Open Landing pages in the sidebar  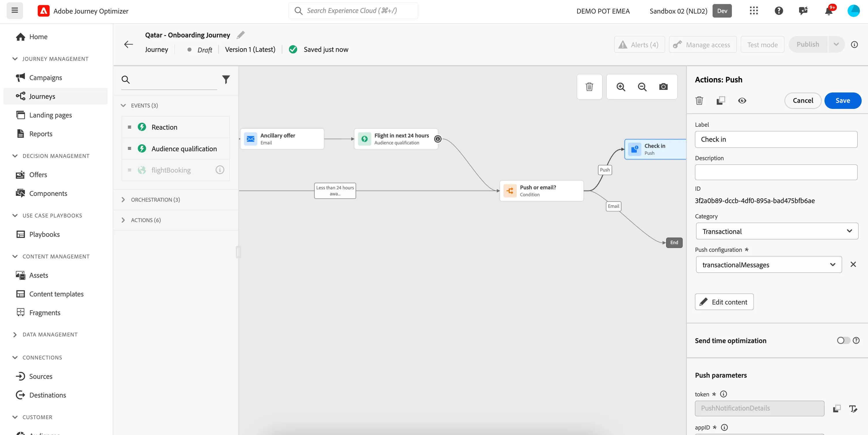[50, 115]
